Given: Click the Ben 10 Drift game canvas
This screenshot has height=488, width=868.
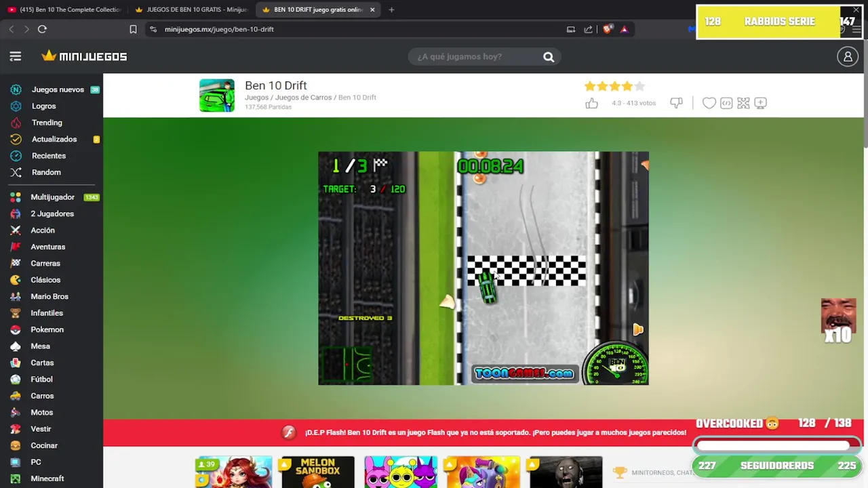Looking at the screenshot, I should (484, 268).
